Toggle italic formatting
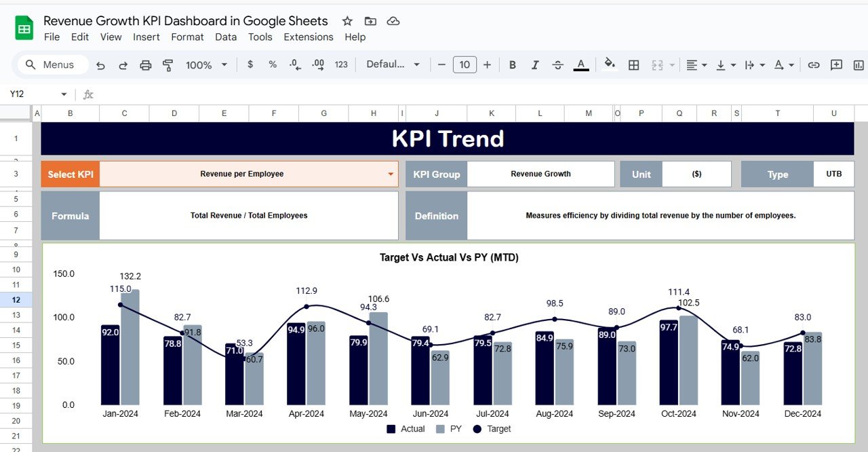868x452 pixels. pyautogui.click(x=535, y=64)
